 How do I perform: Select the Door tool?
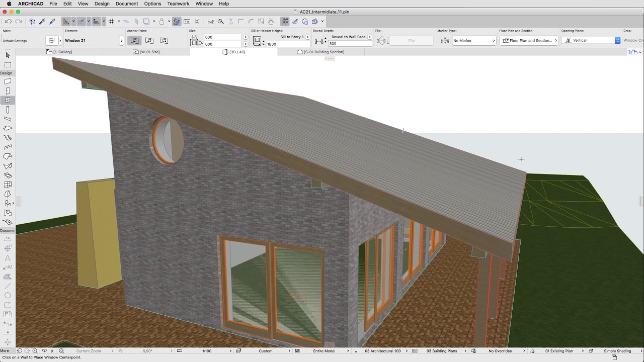[8, 91]
